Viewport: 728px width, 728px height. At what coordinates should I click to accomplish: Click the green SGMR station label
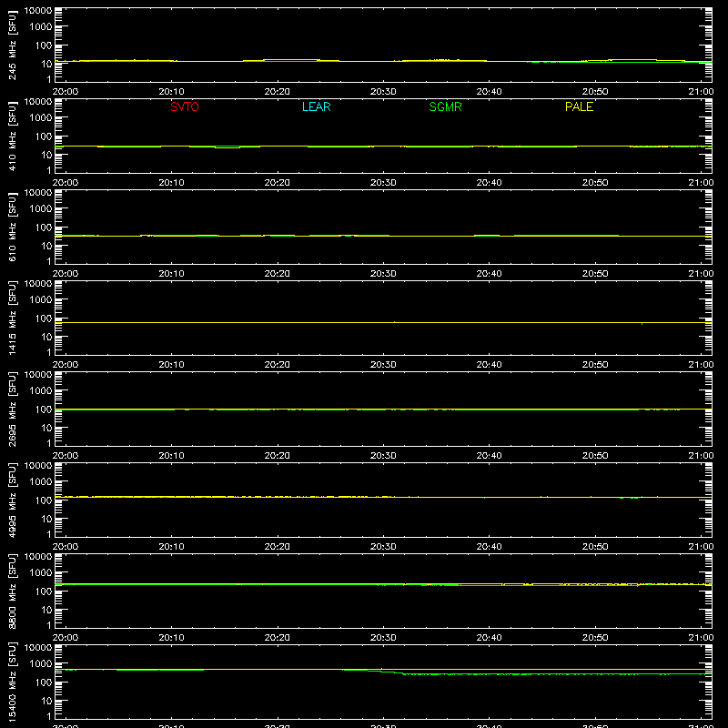[445, 106]
